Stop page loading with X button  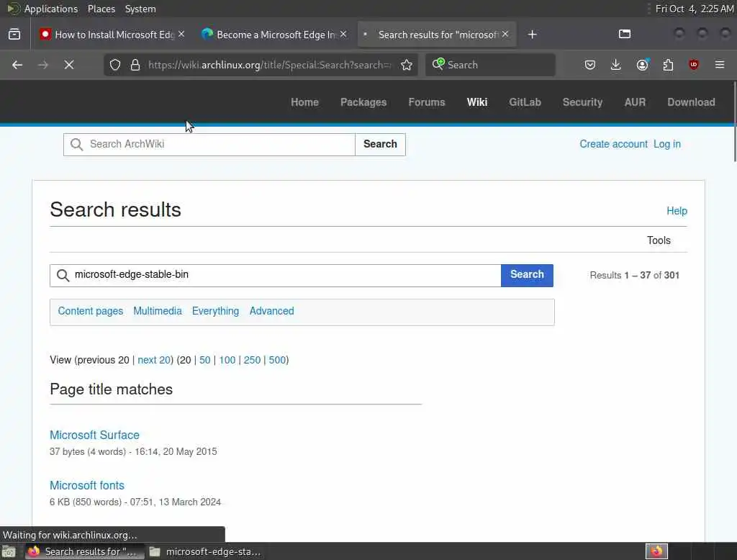(69, 65)
